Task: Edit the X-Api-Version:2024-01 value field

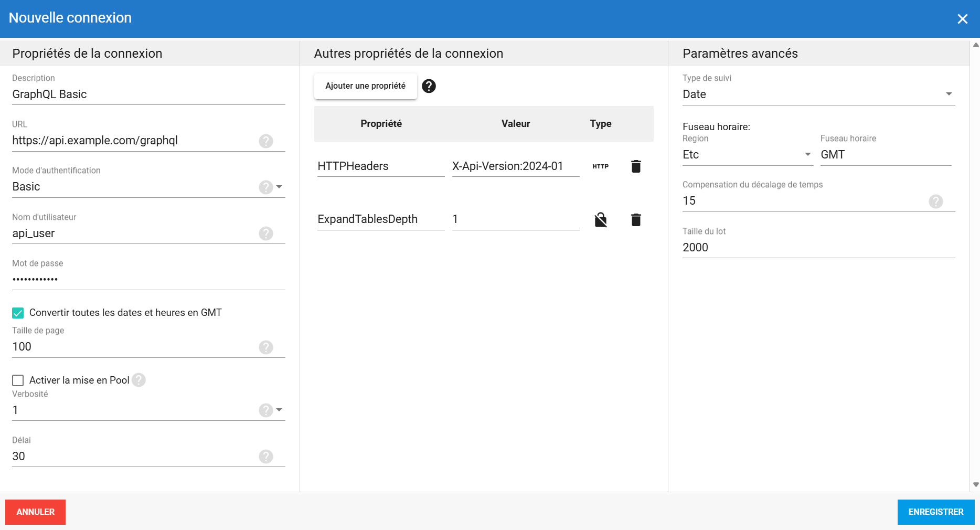Action: coord(516,166)
